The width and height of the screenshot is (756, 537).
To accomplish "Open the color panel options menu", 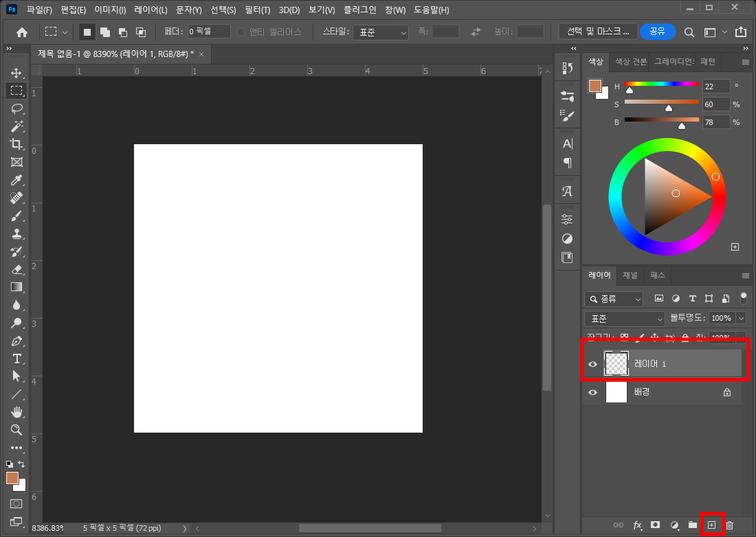I will pyautogui.click(x=746, y=62).
